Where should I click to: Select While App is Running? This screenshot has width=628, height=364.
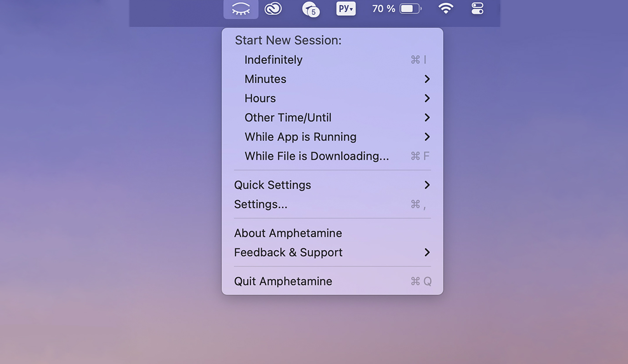[332, 137]
